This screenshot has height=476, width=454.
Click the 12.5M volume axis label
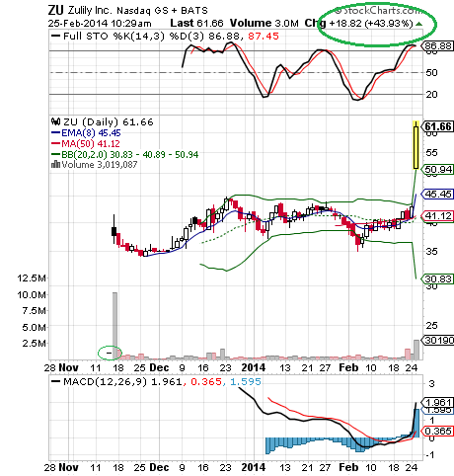32,278
